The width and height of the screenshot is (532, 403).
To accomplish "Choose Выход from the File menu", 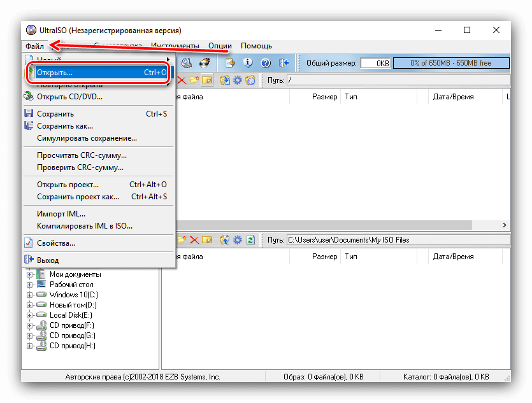I will coord(98,260).
